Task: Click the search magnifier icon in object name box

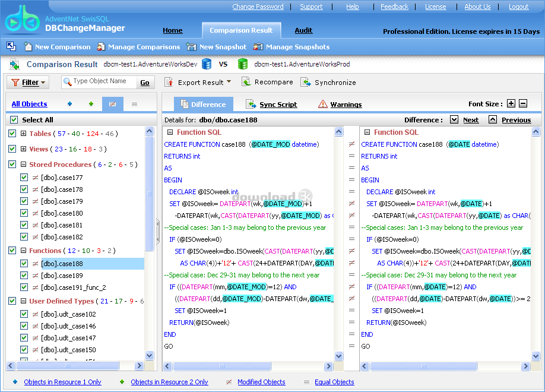Action: click(x=68, y=82)
